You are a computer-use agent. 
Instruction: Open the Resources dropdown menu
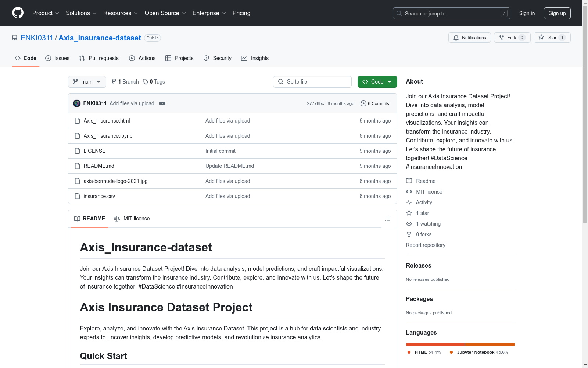(x=121, y=13)
